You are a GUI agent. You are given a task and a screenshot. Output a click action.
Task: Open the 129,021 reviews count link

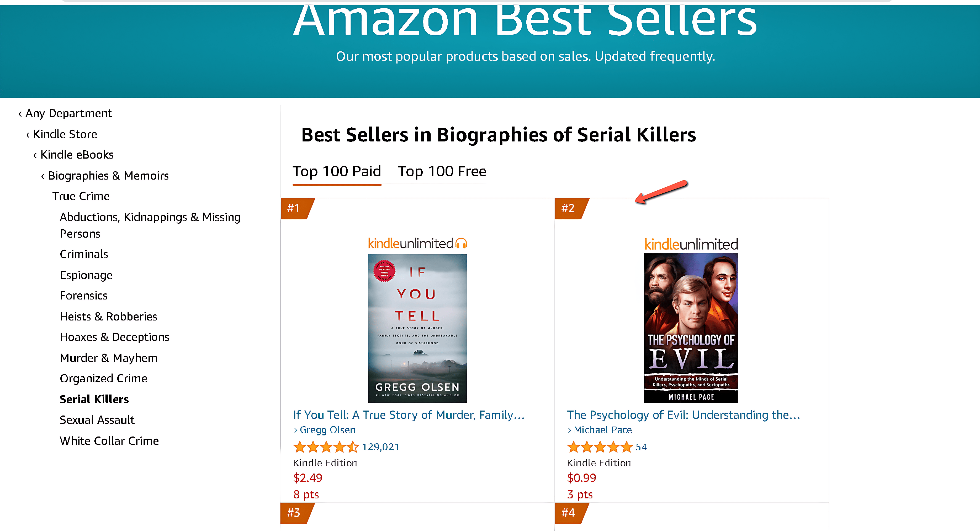point(380,447)
